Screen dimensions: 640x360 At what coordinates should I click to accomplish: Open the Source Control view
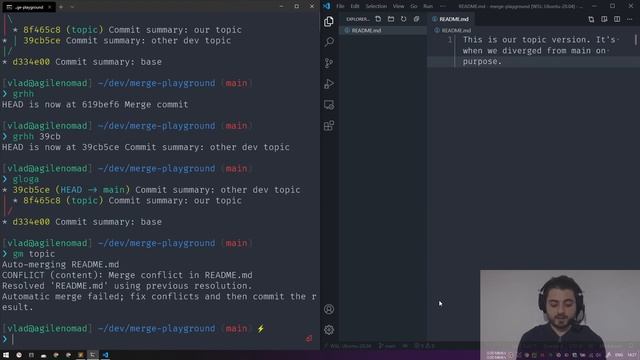point(329,63)
